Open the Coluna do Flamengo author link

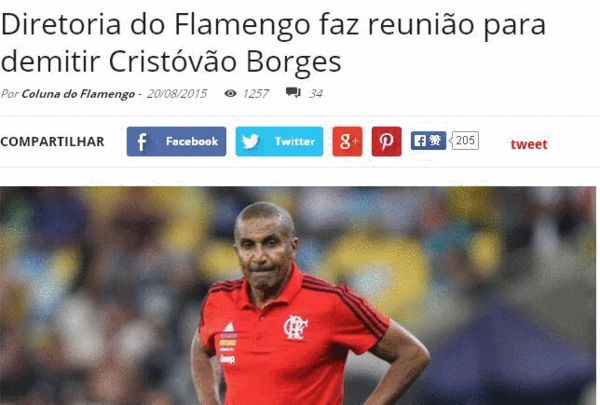coord(78,94)
